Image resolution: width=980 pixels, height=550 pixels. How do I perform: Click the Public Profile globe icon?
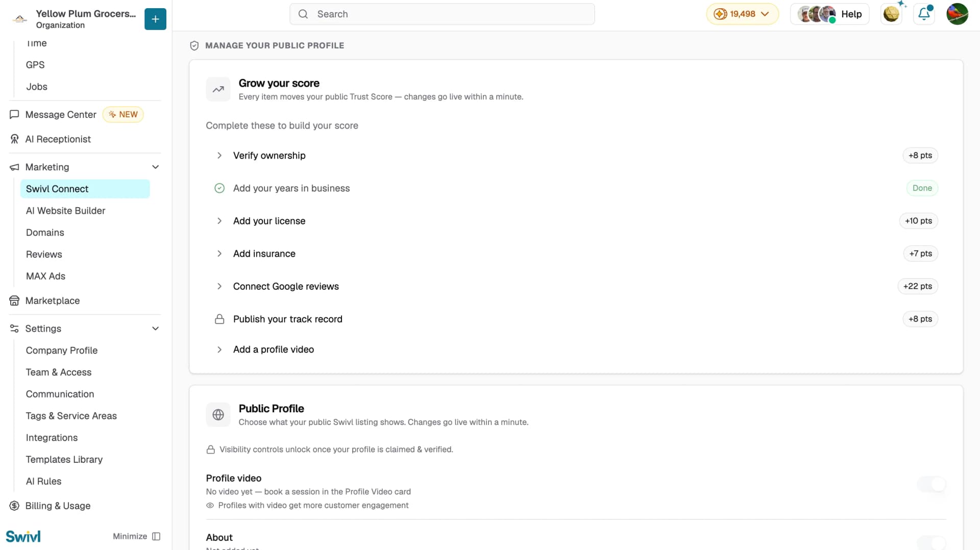click(x=218, y=415)
